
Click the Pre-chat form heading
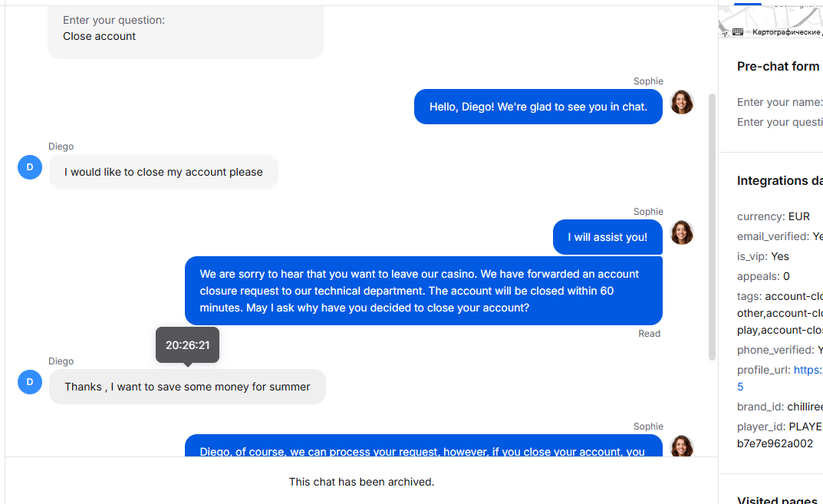pos(779,67)
